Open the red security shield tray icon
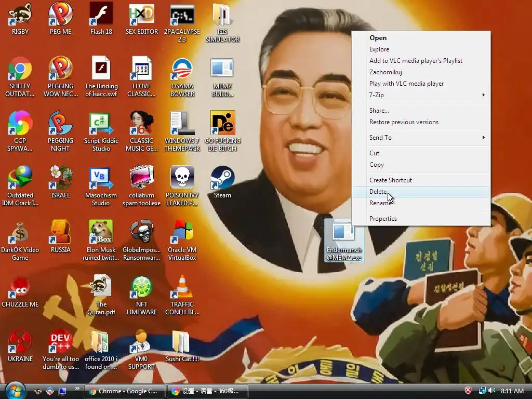This screenshot has width=532, height=399. 468,391
